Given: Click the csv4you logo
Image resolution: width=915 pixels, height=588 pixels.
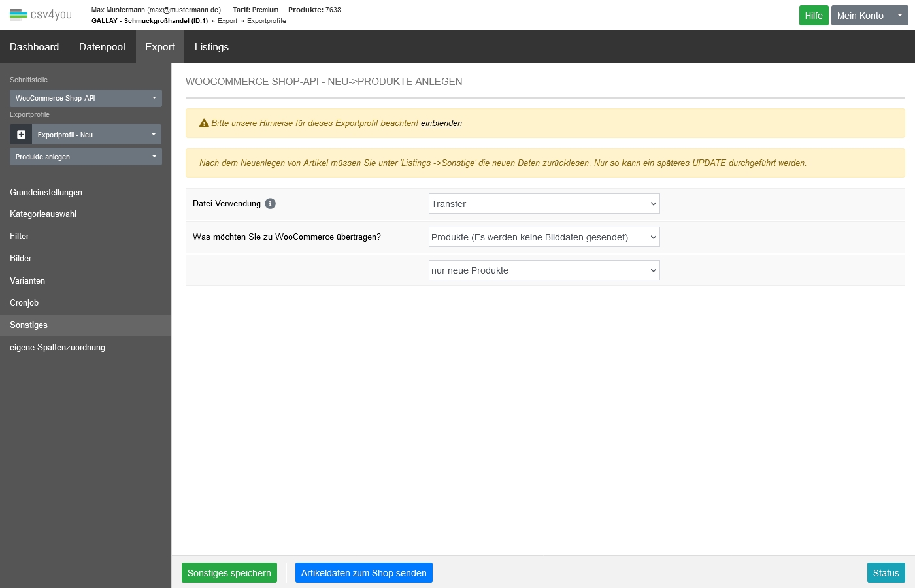Looking at the screenshot, I should 41,14.
